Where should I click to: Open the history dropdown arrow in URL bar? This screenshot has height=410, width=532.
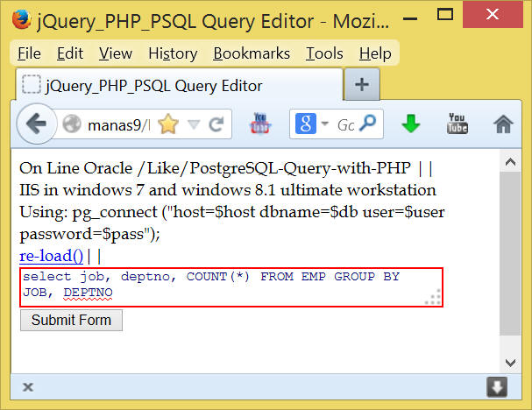(194, 124)
